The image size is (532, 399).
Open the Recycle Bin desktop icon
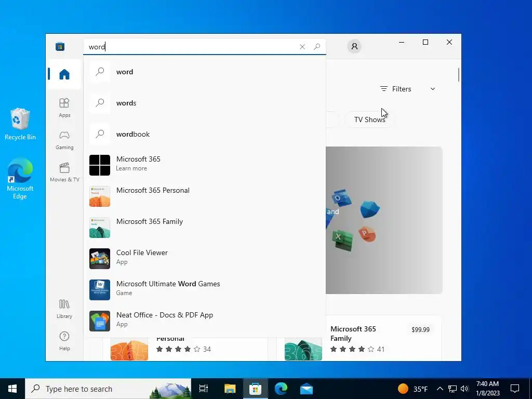point(20,124)
